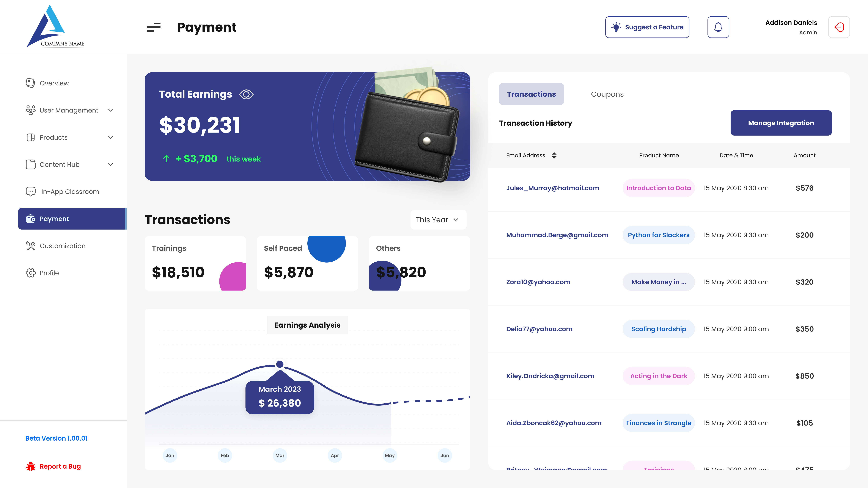Click the Suggest a Feature button
Viewport: 868px width, 488px height.
647,27
